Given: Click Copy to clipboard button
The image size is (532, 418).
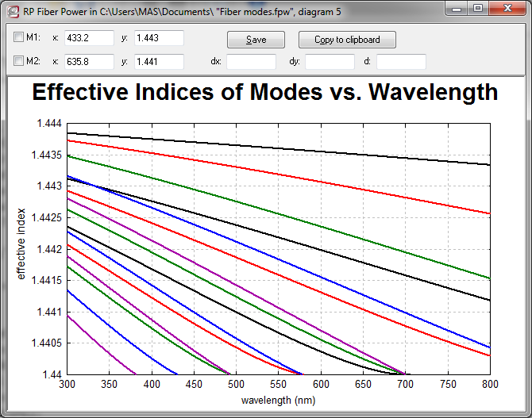Looking at the screenshot, I should pyautogui.click(x=347, y=40).
